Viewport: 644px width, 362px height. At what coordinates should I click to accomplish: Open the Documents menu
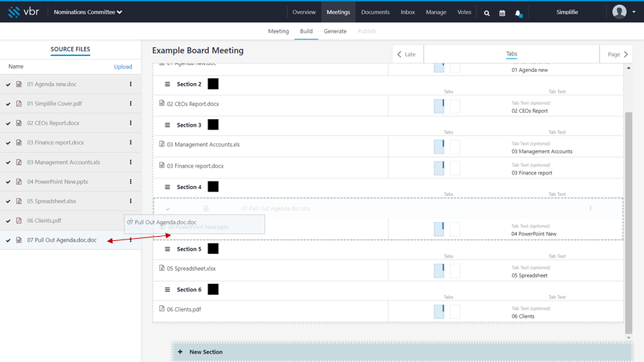click(x=376, y=12)
